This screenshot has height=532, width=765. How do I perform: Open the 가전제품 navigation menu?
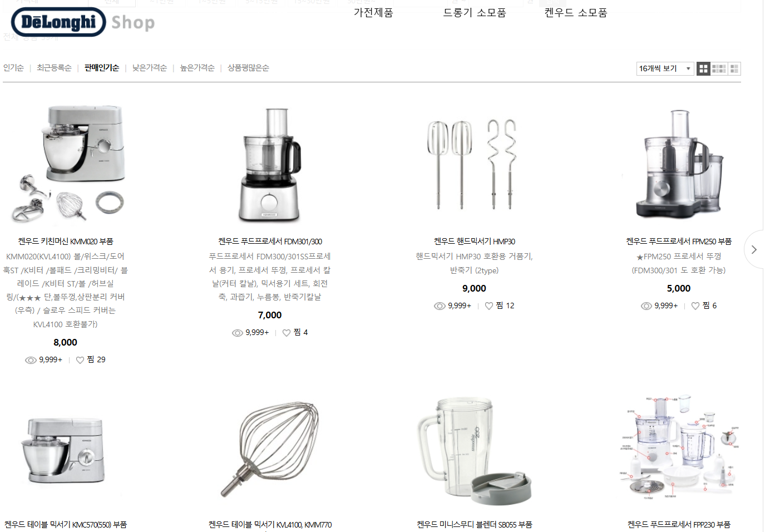373,13
